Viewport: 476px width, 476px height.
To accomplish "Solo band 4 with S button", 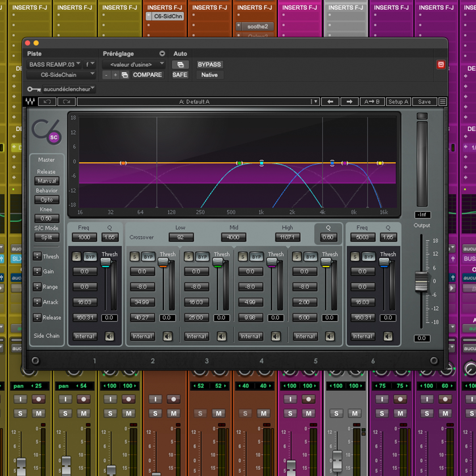I will pos(243,257).
